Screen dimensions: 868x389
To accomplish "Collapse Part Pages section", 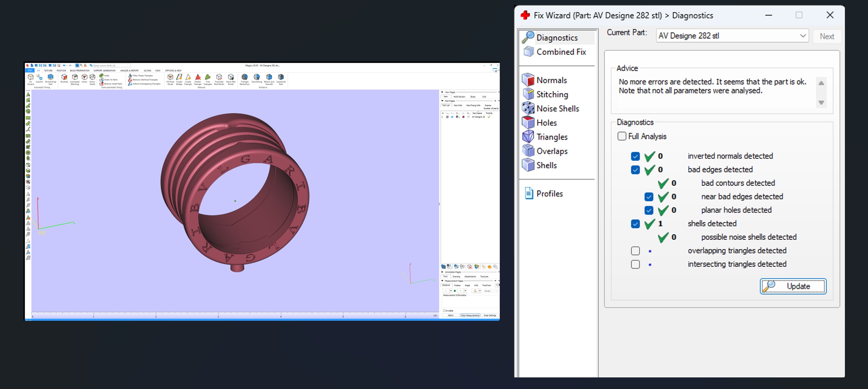I will (x=442, y=101).
